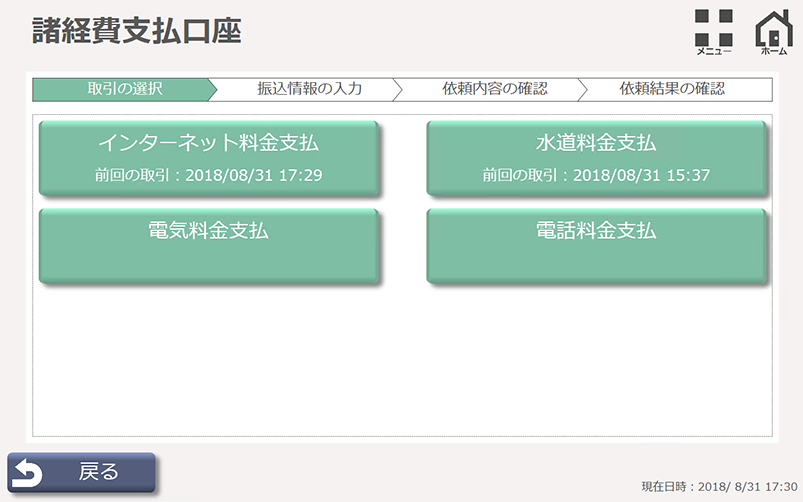This screenshot has width=803, height=502.
Task: Open the メニュー grid icon
Action: 713,32
